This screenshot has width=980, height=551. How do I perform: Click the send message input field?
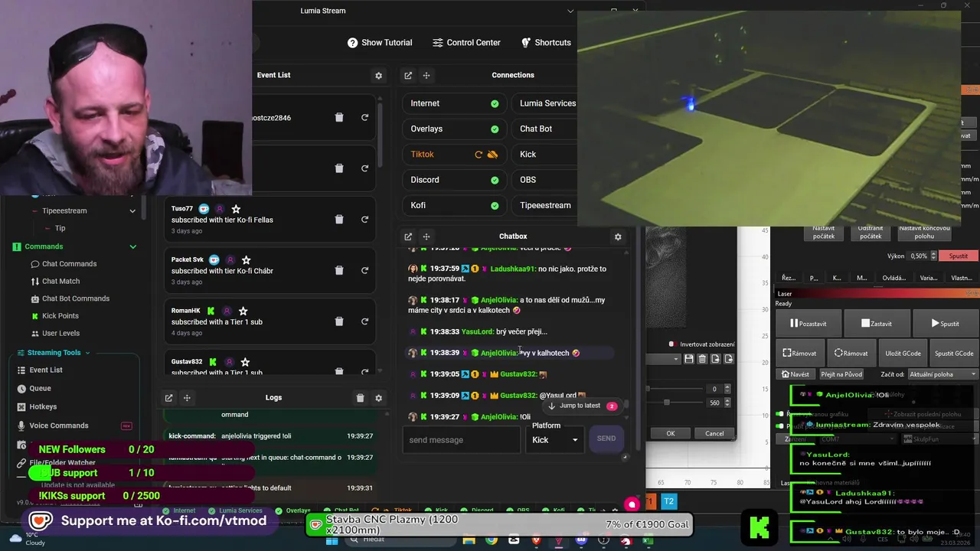(462, 440)
